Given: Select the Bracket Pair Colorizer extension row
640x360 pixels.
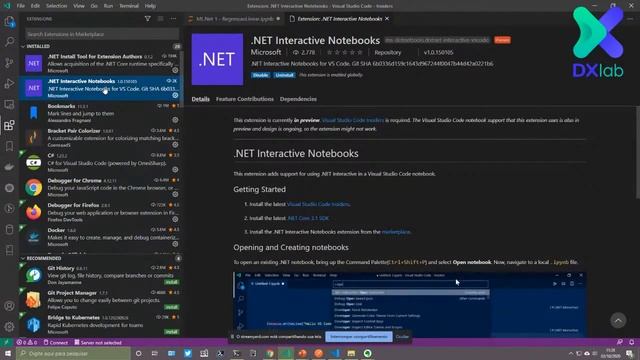Looking at the screenshot, I should pos(101,138).
